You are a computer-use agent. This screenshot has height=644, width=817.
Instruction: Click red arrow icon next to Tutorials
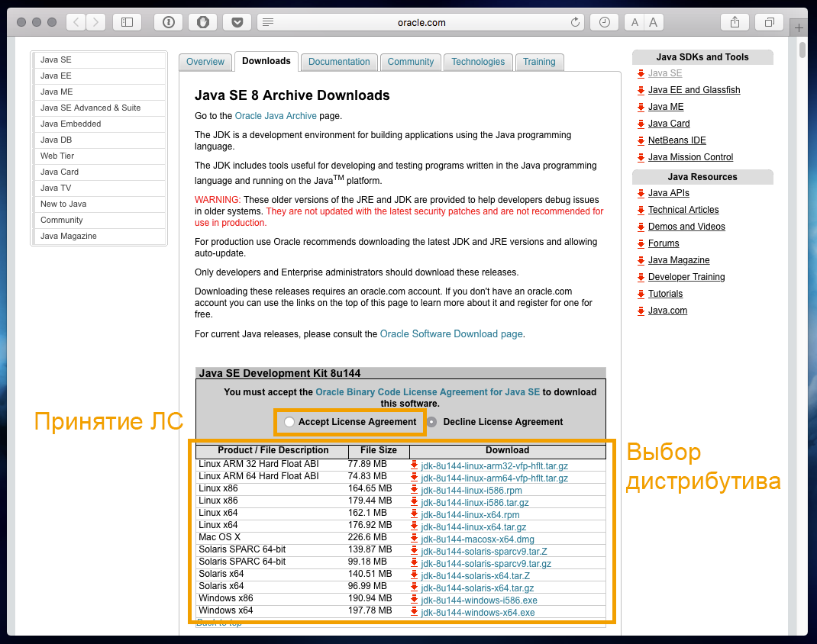point(641,294)
